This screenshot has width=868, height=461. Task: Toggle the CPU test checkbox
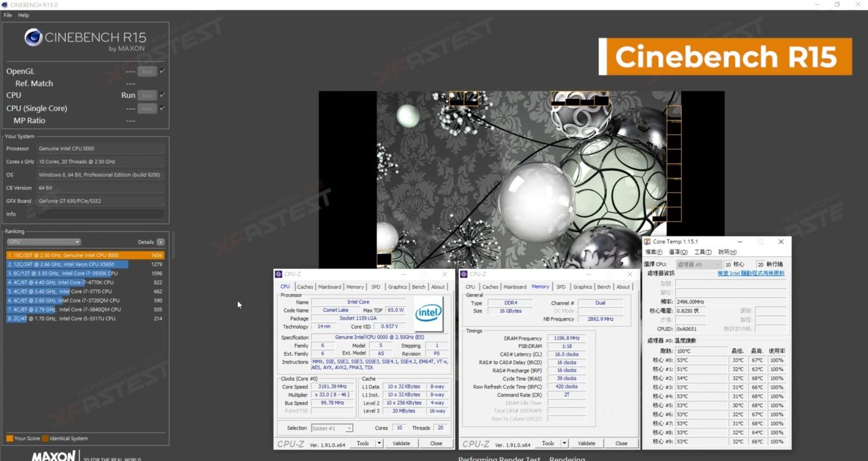click(x=162, y=95)
